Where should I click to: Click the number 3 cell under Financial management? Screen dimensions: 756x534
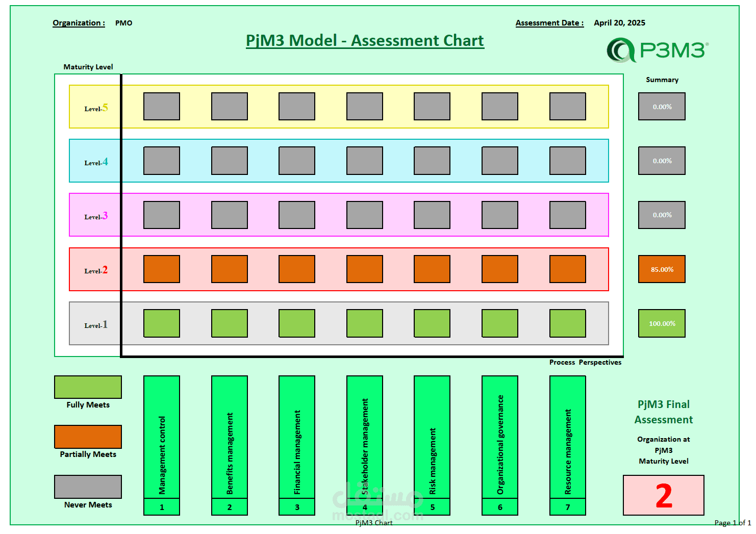tap(297, 507)
